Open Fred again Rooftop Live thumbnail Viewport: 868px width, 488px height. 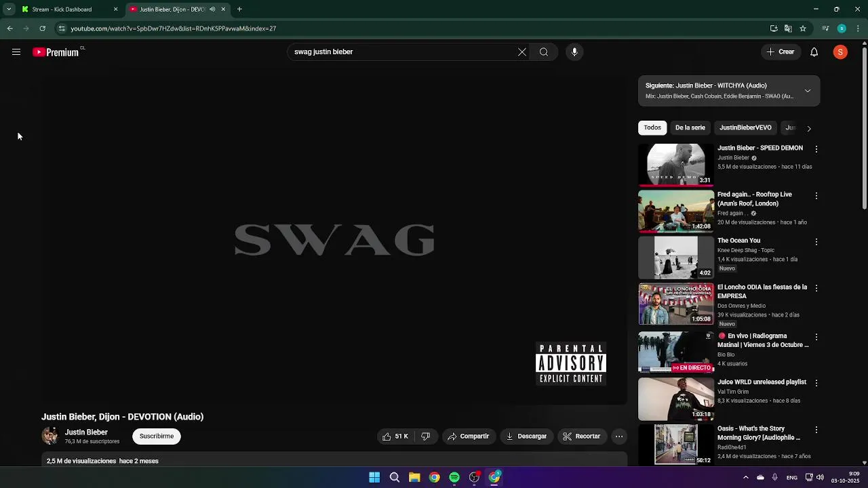(676, 211)
